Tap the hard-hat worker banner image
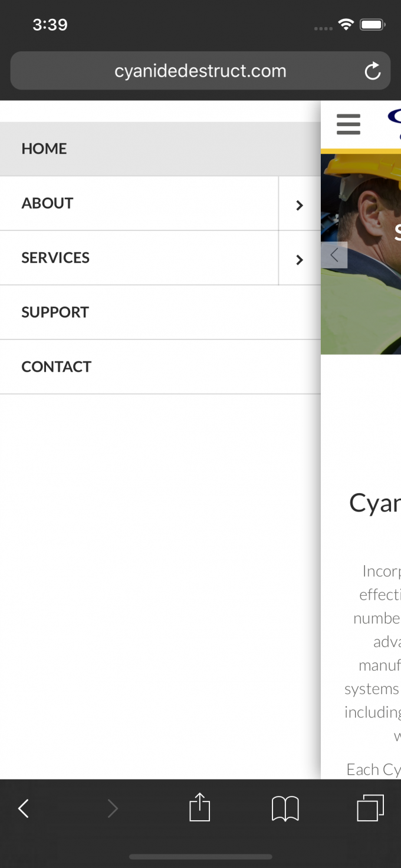 [361, 254]
